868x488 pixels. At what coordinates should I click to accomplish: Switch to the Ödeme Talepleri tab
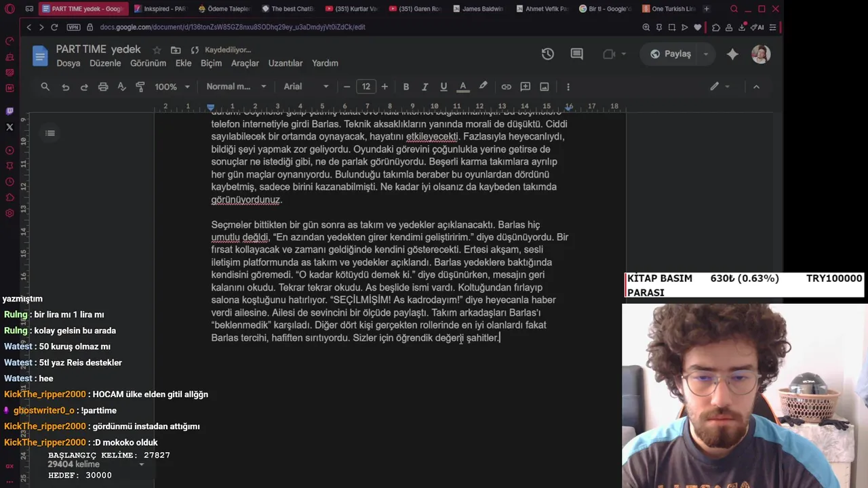click(x=224, y=9)
